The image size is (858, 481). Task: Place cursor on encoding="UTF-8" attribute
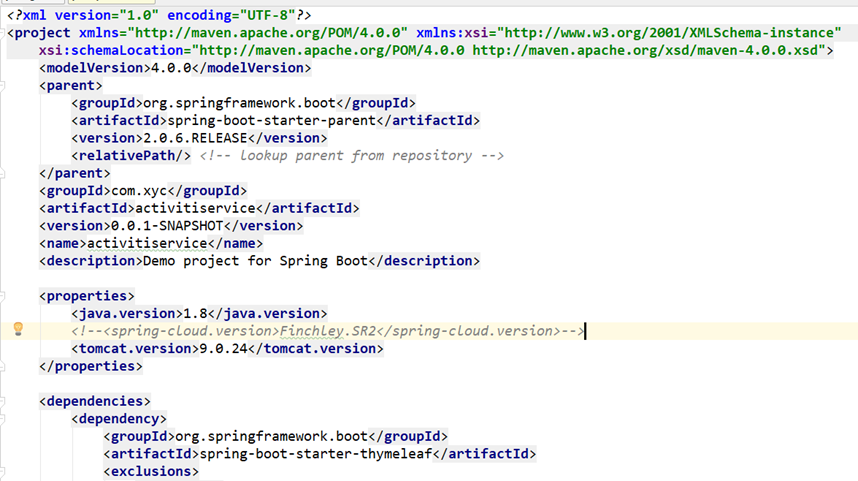(x=231, y=15)
